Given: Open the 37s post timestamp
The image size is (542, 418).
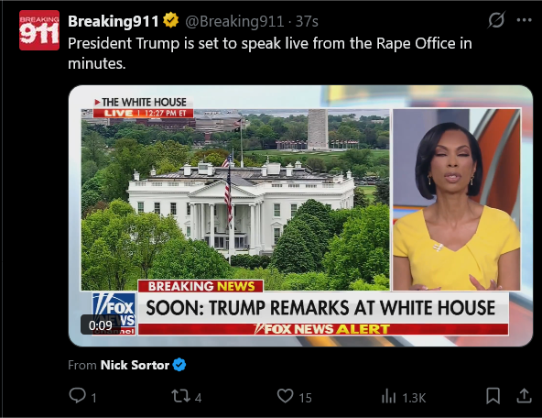Looking at the screenshot, I should 307,21.
